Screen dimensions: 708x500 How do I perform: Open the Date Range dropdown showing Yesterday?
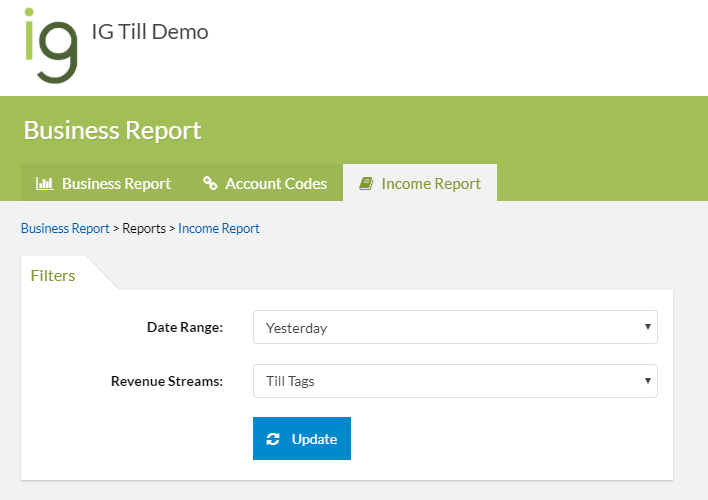[455, 327]
